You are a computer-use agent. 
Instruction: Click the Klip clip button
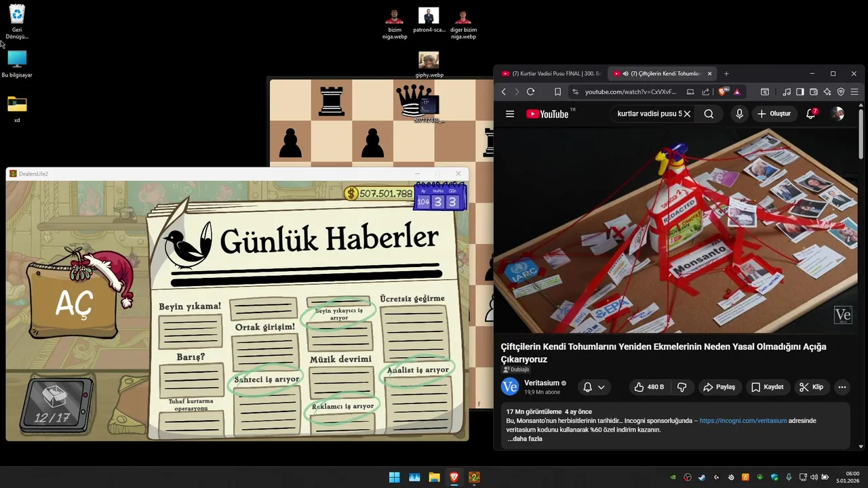812,387
